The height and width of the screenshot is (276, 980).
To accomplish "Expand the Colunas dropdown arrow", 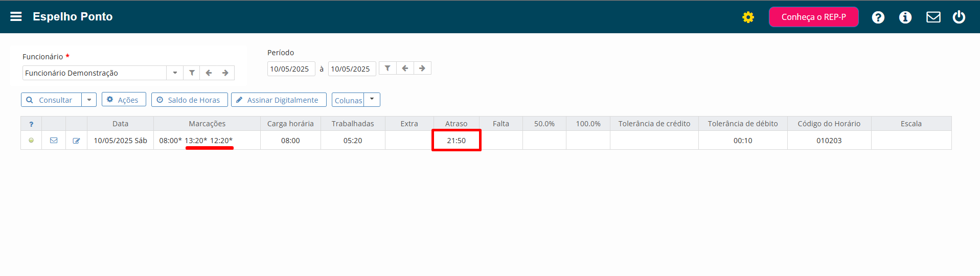I will click(x=372, y=100).
